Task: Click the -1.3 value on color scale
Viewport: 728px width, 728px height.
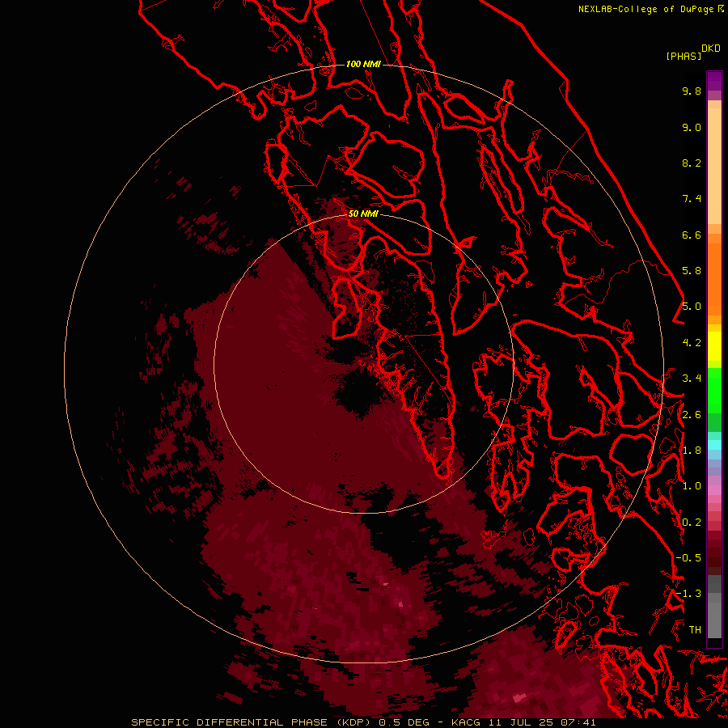Action: (x=688, y=594)
